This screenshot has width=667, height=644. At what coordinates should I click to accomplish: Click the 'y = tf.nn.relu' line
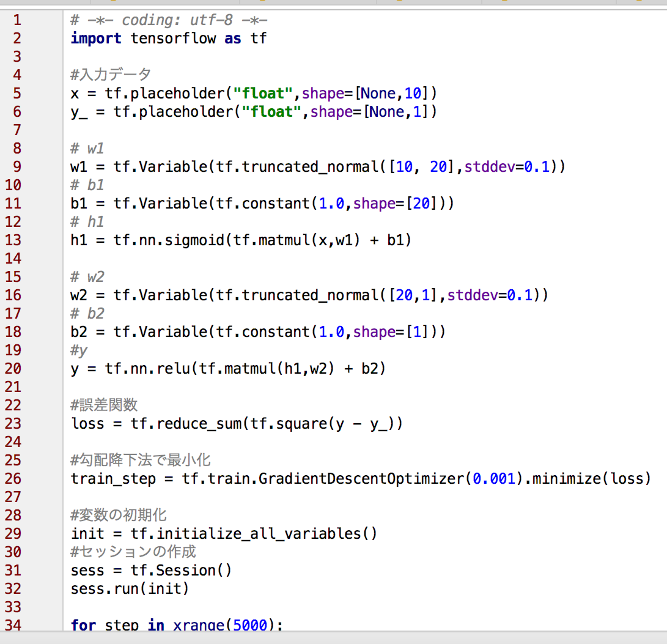(228, 369)
